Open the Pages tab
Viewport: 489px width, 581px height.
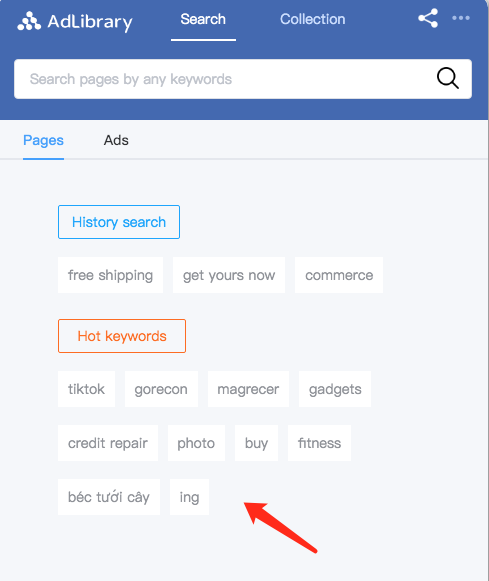click(x=43, y=140)
